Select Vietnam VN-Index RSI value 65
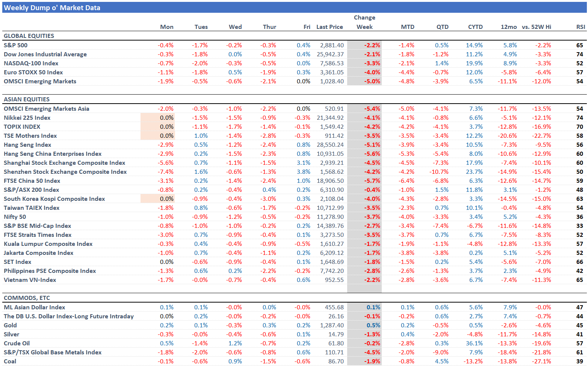Viewport: 588px width, 366px height. [579, 280]
